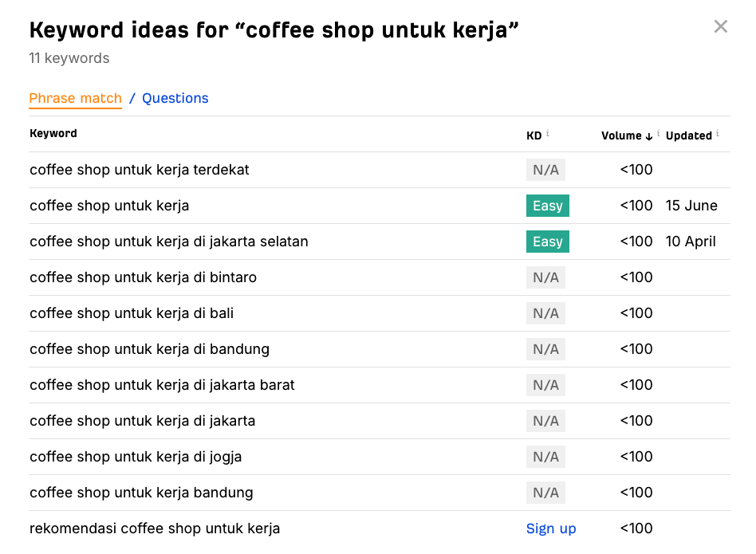
Task: Select the keyword coffee shop untuk kerja di bandung
Action: point(148,348)
